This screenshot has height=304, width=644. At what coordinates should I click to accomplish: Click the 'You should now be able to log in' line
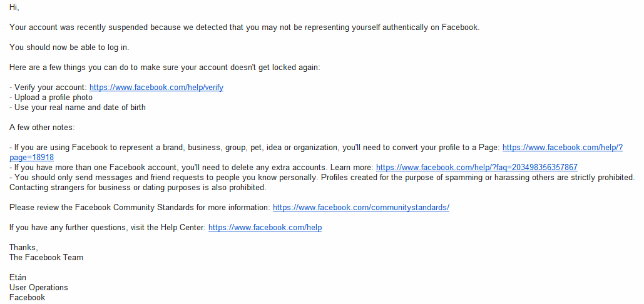[69, 48]
